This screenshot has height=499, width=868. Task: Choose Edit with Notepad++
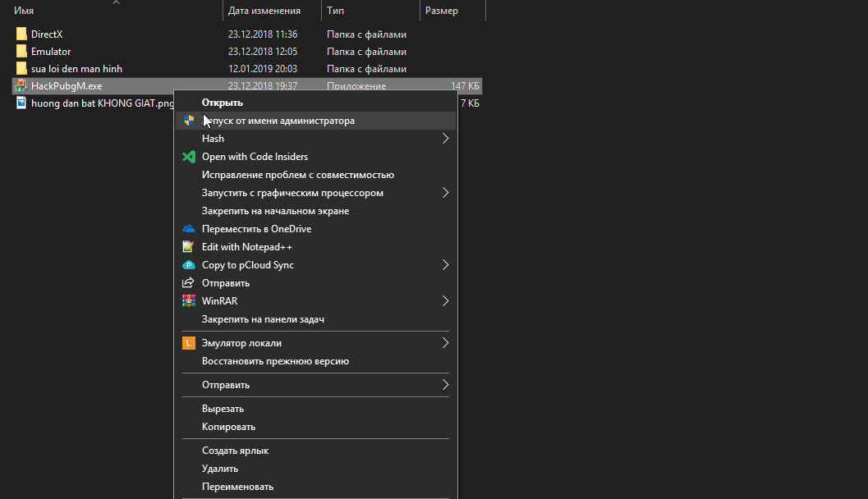click(x=315, y=247)
